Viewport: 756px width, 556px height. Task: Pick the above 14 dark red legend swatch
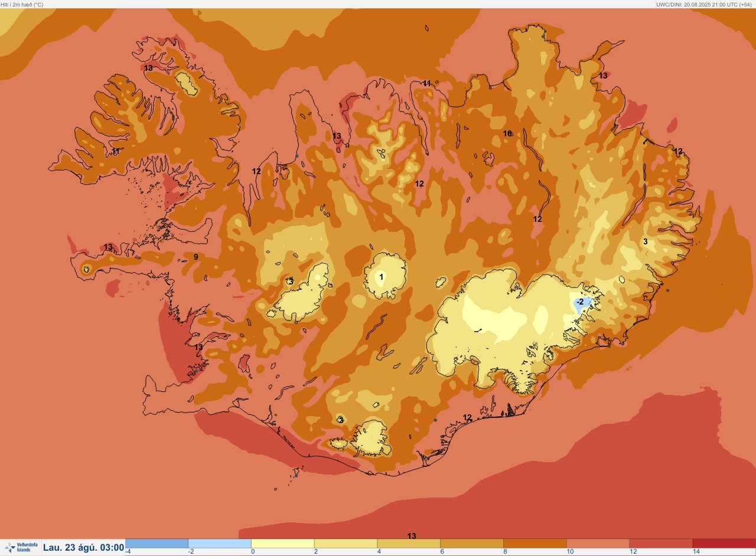coord(724,544)
